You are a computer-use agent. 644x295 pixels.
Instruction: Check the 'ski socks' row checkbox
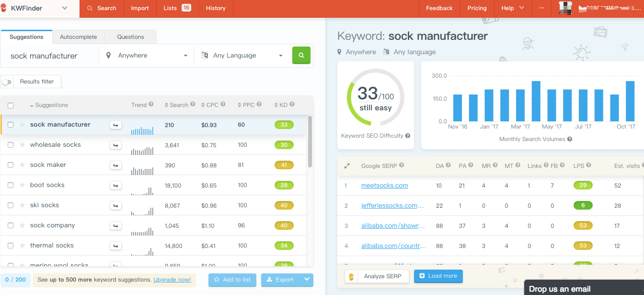pos(11,205)
